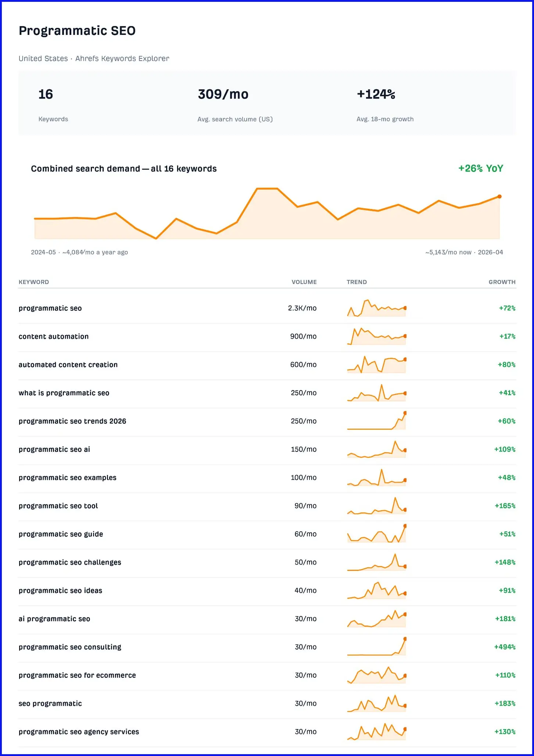Image resolution: width=534 pixels, height=756 pixels.
Task: Click the +494% growth value
Action: (x=505, y=647)
